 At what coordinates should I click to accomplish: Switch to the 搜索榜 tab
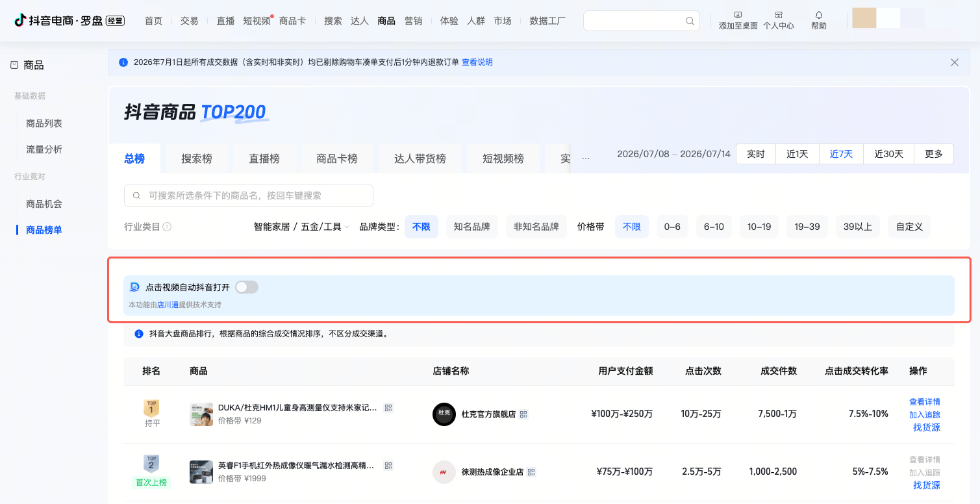point(197,158)
